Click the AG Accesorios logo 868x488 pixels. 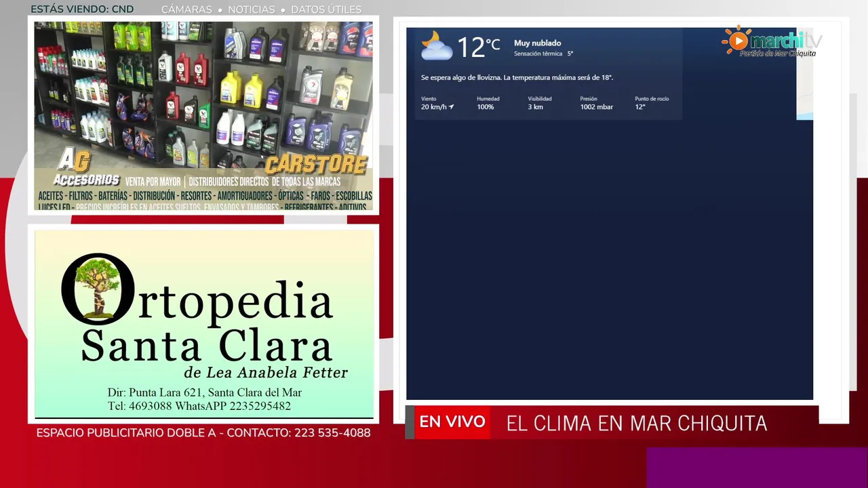[x=85, y=167]
